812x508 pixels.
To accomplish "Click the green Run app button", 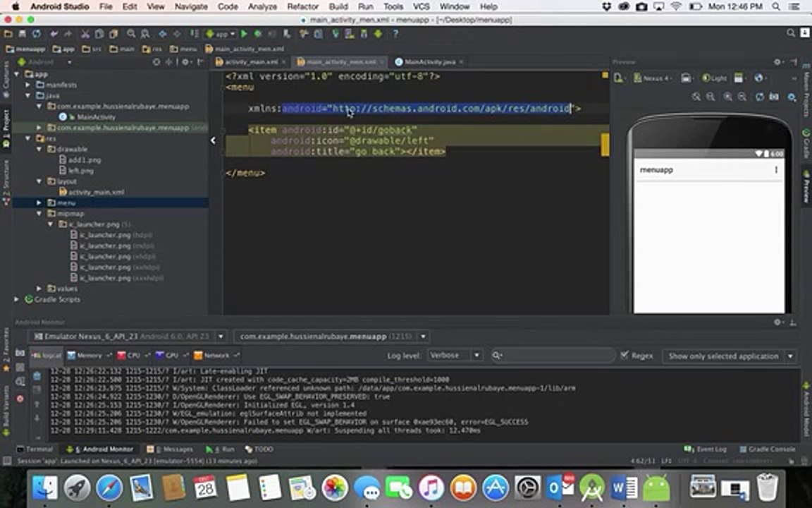I will [244, 34].
